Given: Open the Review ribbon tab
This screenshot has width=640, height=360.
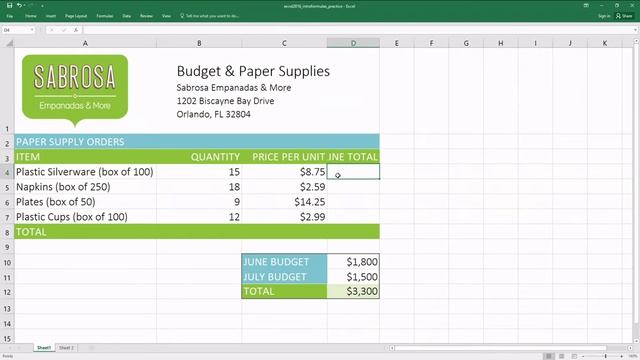Looking at the screenshot, I should (x=146, y=16).
